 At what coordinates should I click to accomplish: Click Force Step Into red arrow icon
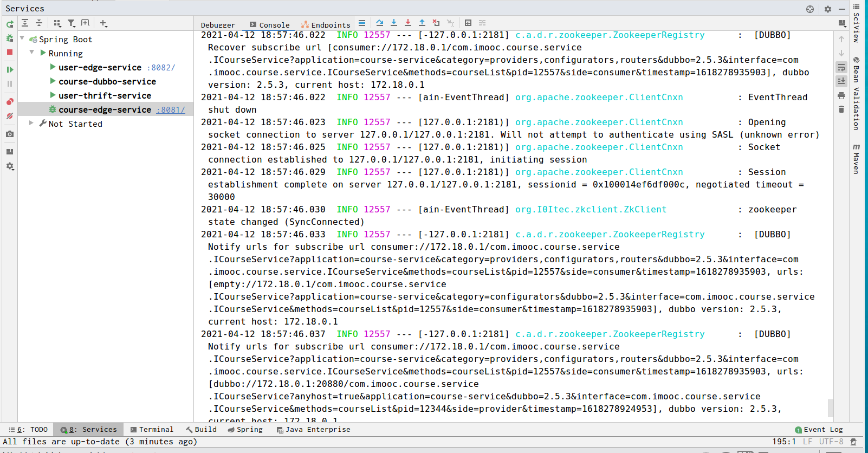click(408, 23)
